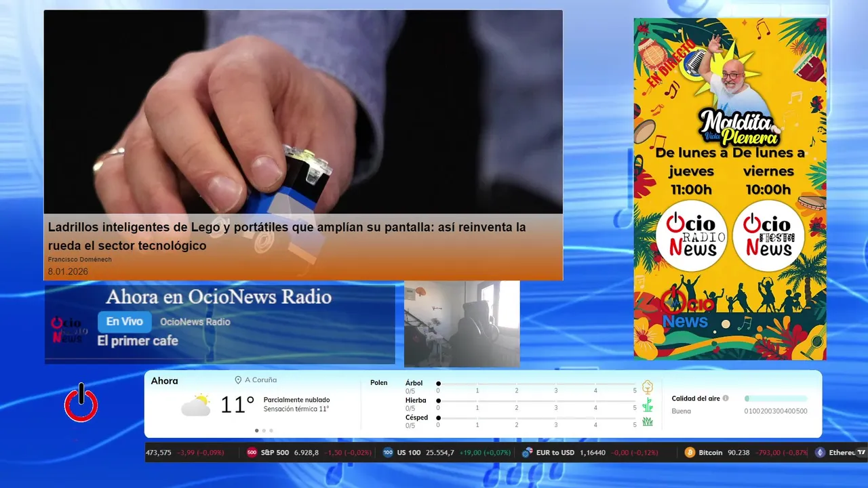Click the tree pollen icon

pos(648,387)
